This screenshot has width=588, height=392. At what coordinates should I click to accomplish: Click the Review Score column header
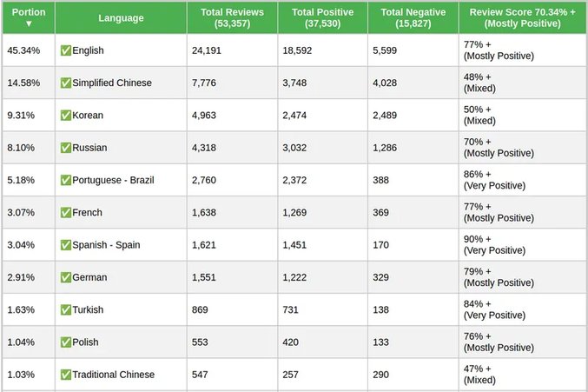[522, 17]
